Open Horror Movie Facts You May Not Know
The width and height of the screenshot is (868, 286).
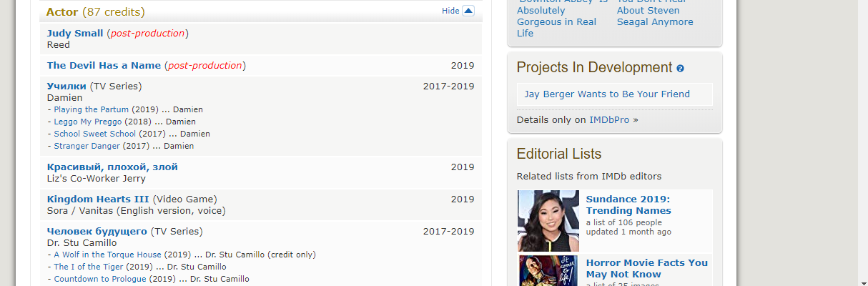(x=647, y=268)
